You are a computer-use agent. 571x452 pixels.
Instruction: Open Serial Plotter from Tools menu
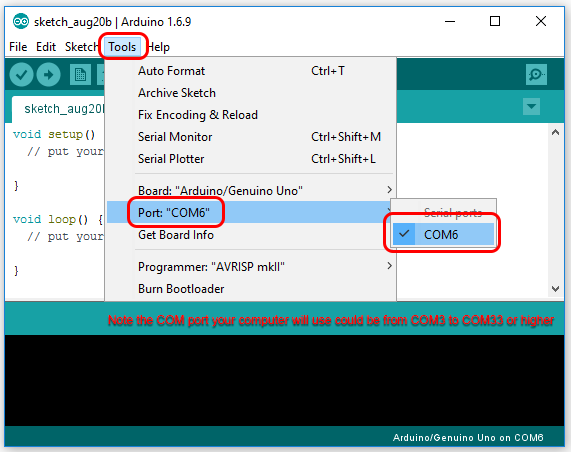pos(251,159)
